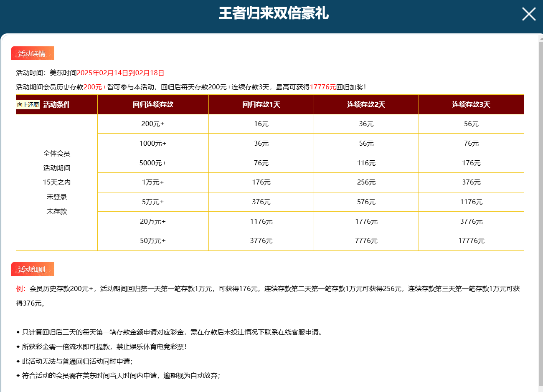Select the 50万元+ table cell
Screen dimensions: 543x392
153,241
